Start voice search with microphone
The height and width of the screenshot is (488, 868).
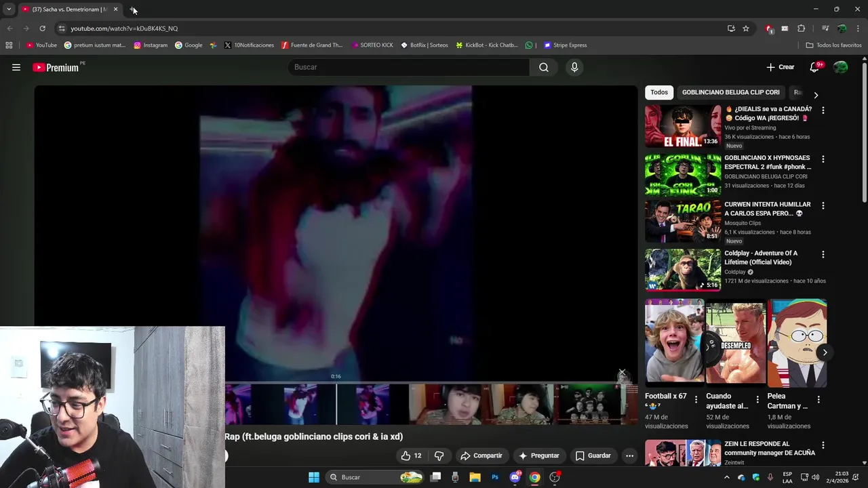[574, 67]
